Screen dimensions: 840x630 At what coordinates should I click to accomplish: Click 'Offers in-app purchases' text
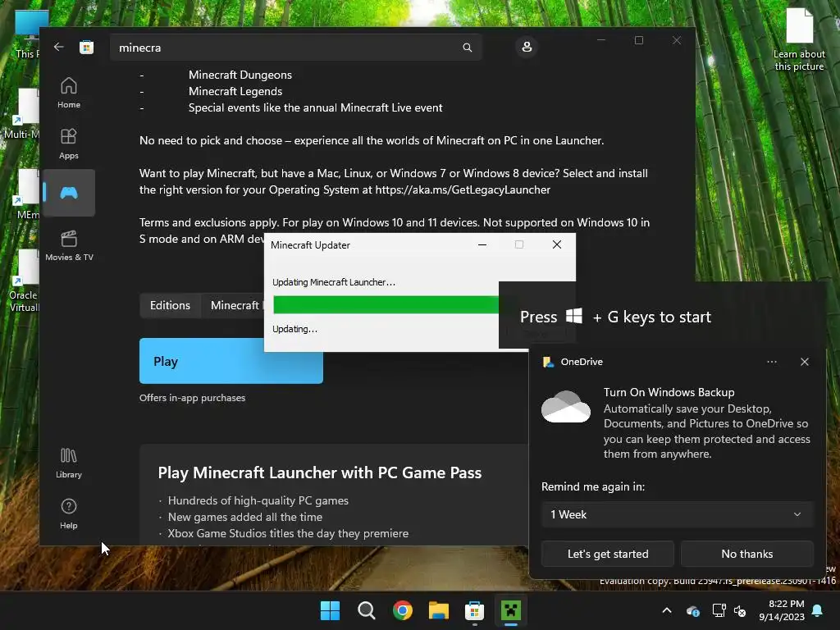(192, 398)
